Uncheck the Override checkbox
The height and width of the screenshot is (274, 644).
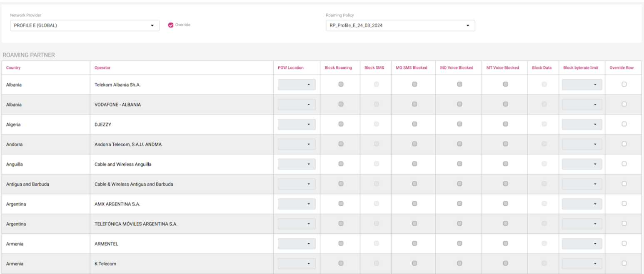[171, 25]
